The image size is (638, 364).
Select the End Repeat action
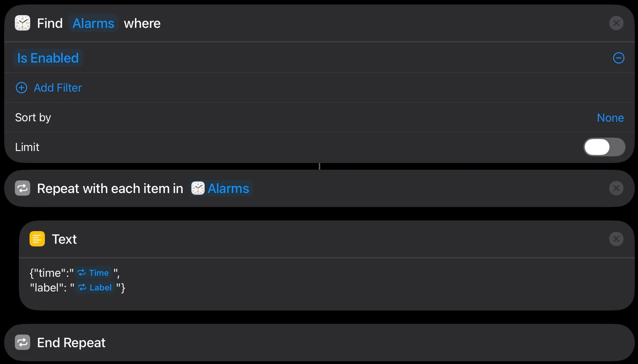click(x=319, y=343)
